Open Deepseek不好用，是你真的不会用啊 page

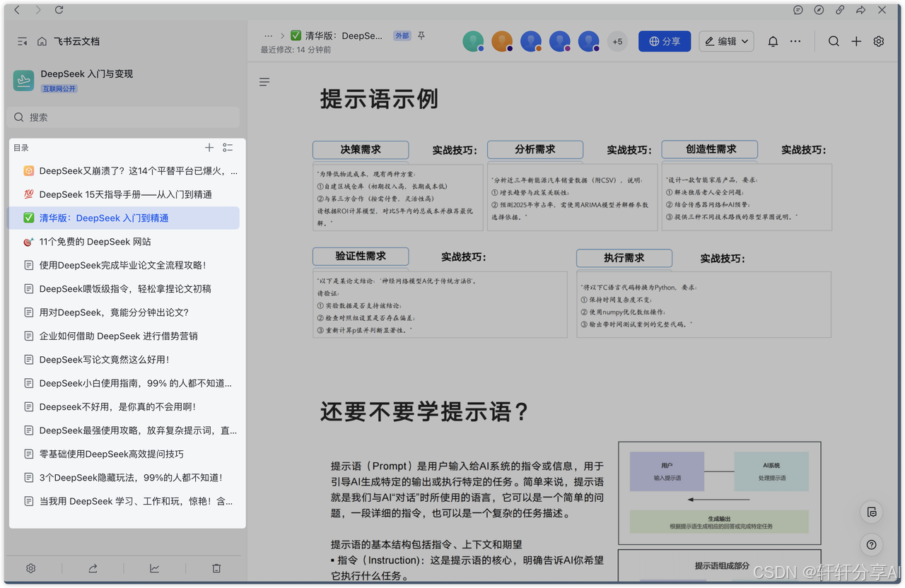pos(124,406)
